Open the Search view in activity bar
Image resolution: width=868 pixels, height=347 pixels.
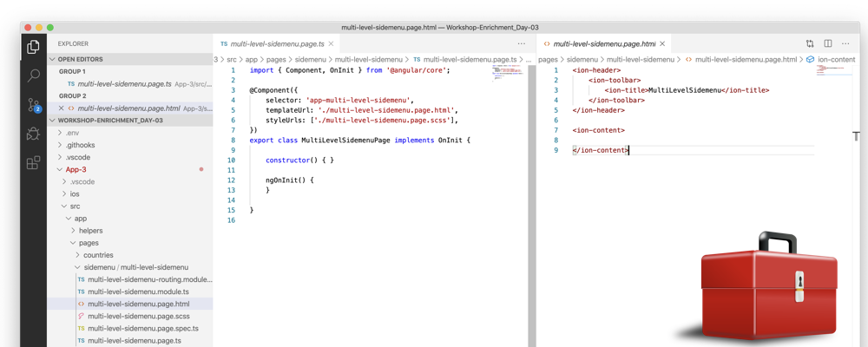click(33, 76)
